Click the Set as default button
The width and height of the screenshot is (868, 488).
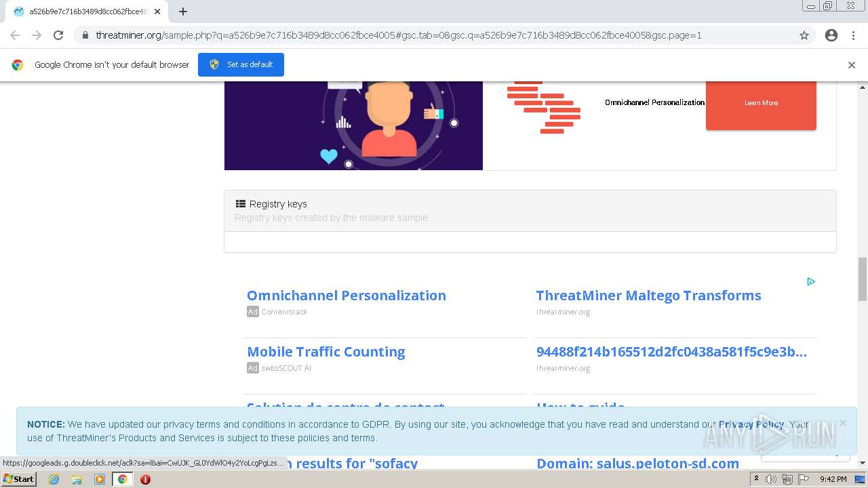point(241,64)
